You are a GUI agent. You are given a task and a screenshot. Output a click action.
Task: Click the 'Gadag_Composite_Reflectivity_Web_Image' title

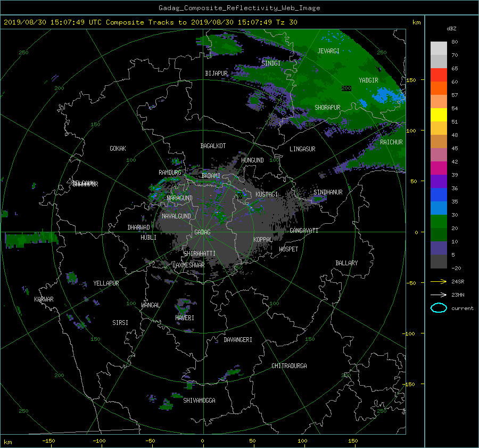[x=239, y=8]
